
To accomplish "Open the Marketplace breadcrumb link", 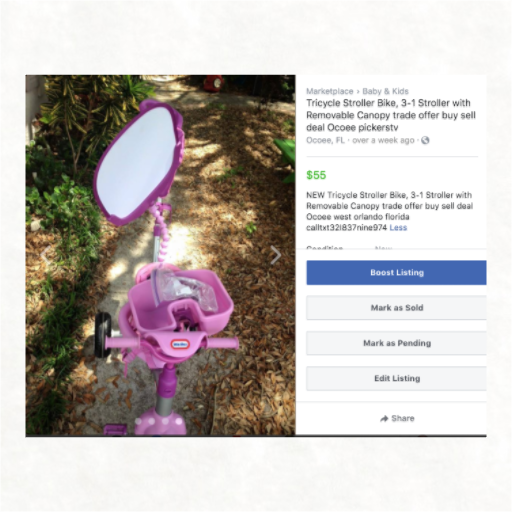I will point(330,91).
